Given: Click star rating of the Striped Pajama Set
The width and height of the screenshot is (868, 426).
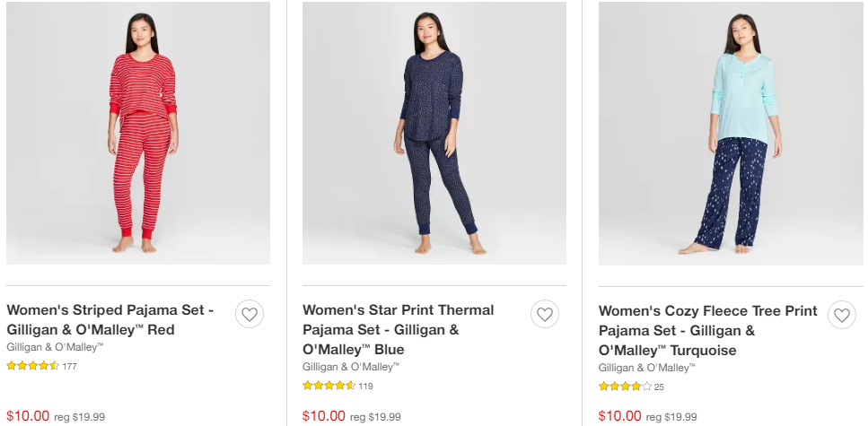Looking at the screenshot, I should [32, 366].
